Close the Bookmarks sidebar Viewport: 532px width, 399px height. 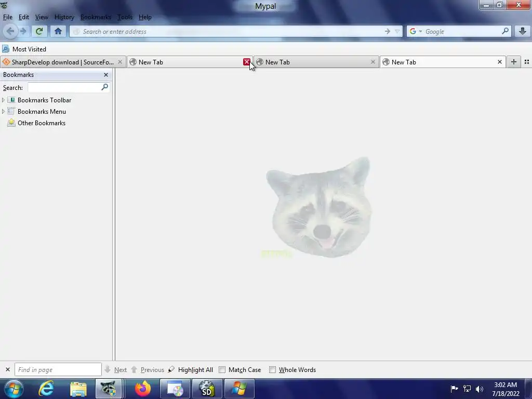pyautogui.click(x=106, y=75)
